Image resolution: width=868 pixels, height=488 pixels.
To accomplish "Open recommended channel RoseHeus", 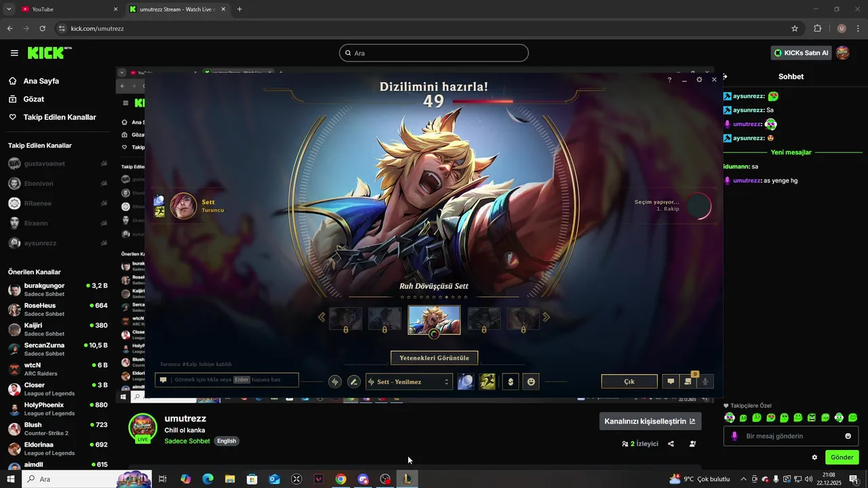I will tap(58, 309).
